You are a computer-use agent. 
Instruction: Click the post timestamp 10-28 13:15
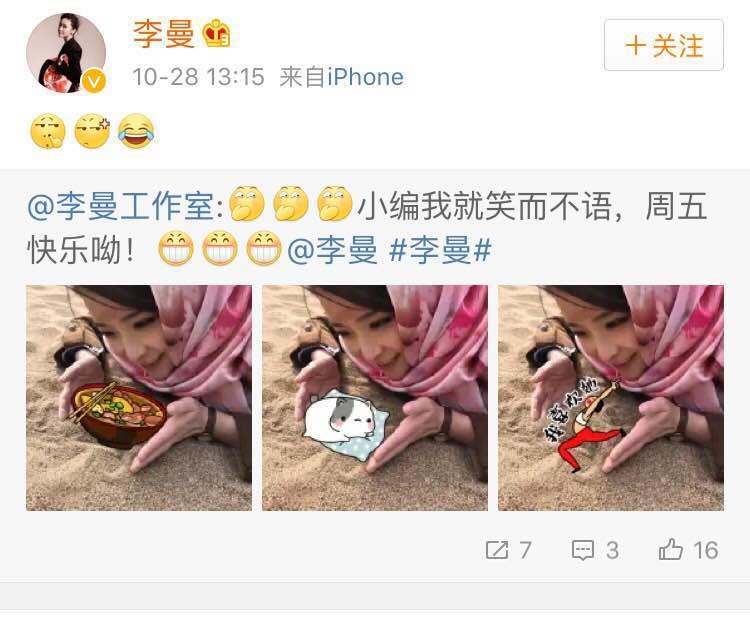point(198,77)
